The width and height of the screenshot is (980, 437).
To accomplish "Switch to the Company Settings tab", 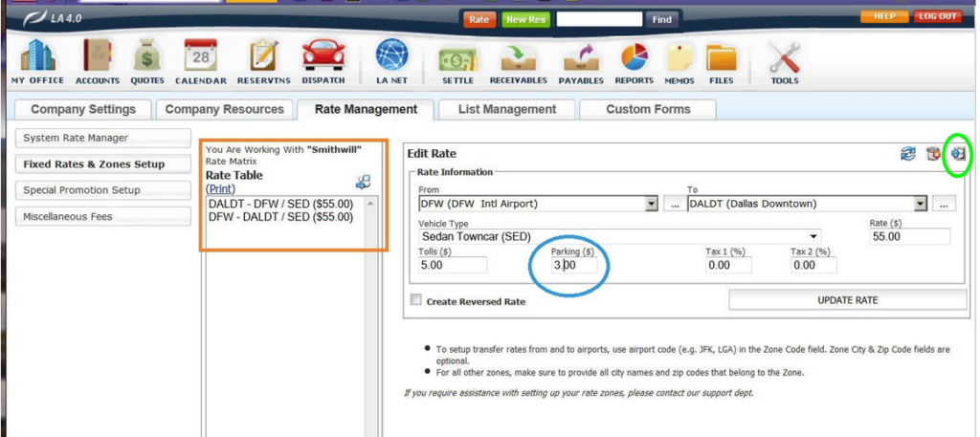I will pos(83,109).
